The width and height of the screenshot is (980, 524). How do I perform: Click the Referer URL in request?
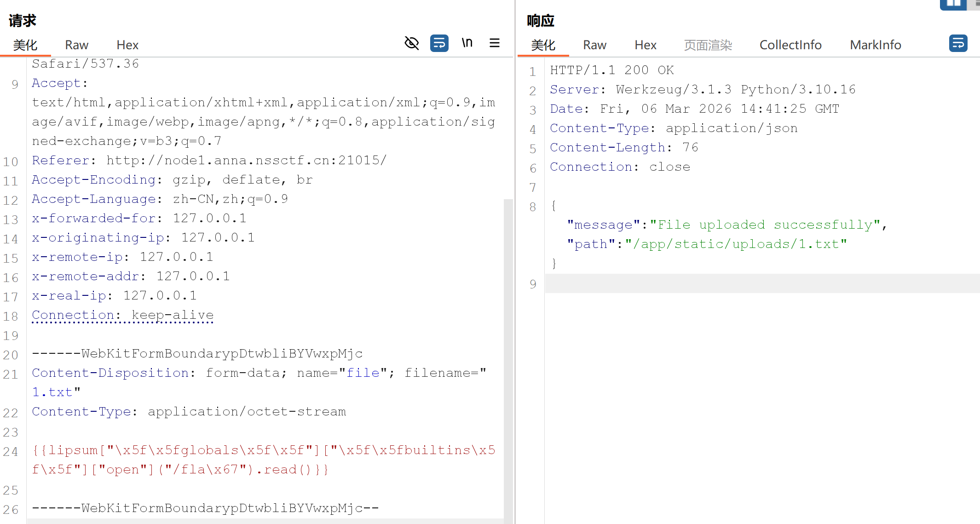pyautogui.click(x=246, y=160)
